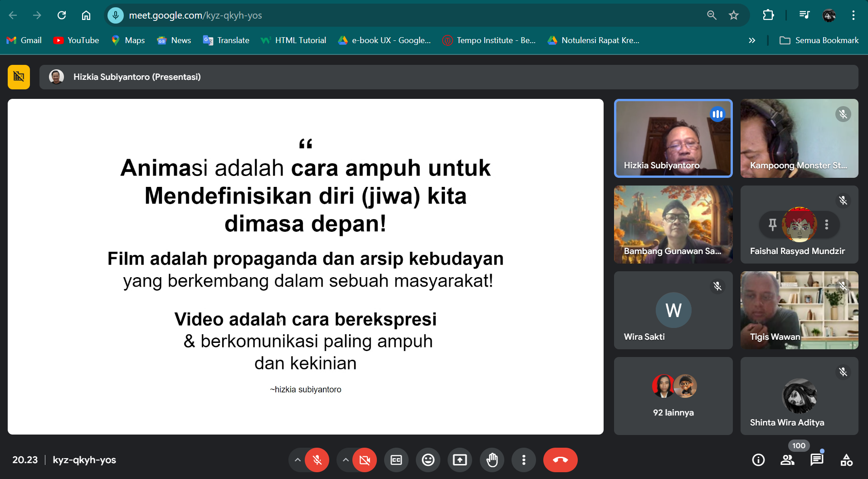Raise hand with the hand button
The height and width of the screenshot is (479, 868).
tap(492, 460)
